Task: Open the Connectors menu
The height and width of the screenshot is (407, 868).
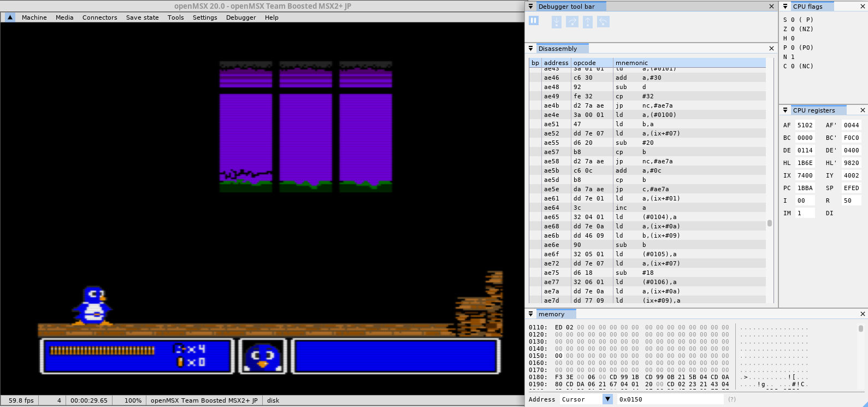Action: pyautogui.click(x=100, y=17)
